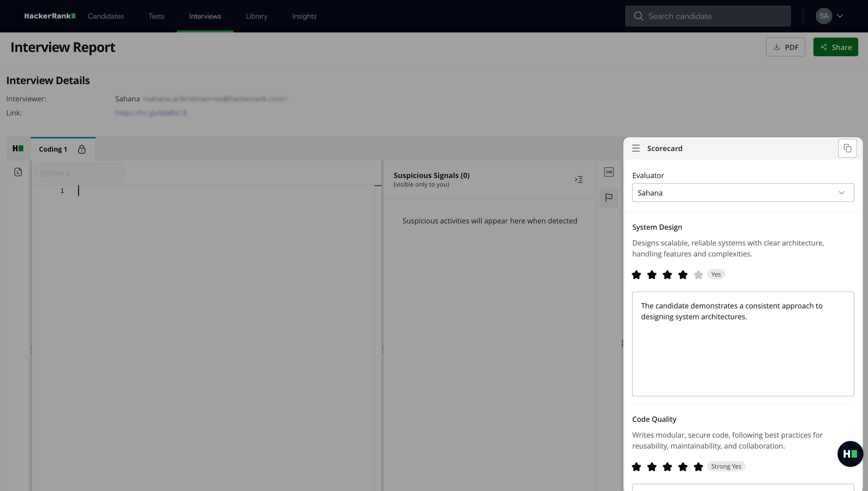
Task: Click the green Share button
Action: click(835, 47)
